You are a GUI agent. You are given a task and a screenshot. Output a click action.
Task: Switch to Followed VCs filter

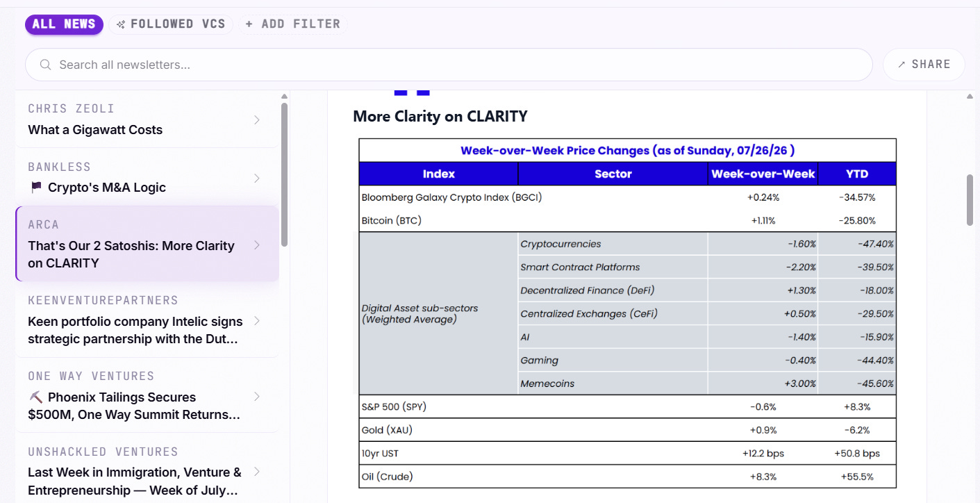171,24
